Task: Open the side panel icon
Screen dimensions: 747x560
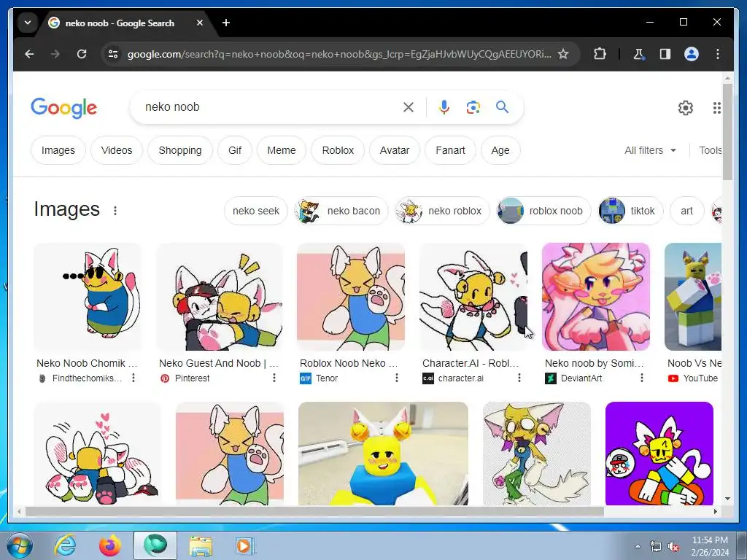Action: (665, 54)
